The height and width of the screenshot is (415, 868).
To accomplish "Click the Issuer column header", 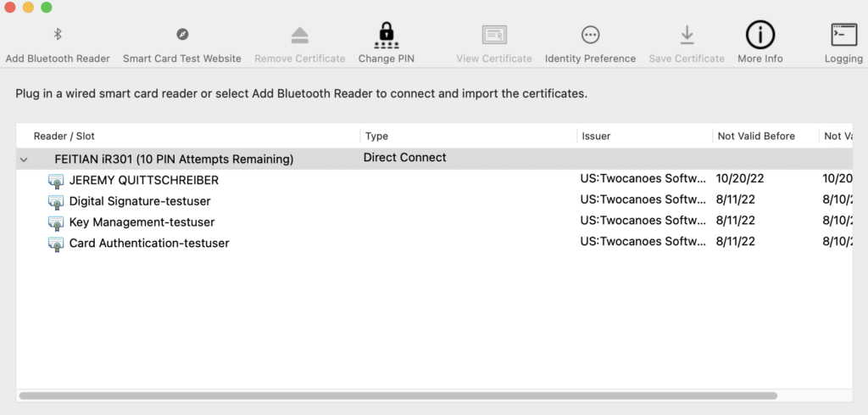I will pos(596,137).
